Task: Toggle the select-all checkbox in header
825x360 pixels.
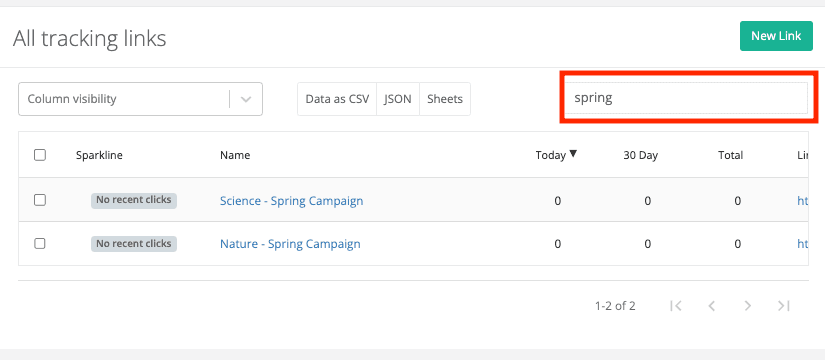Action: coord(40,155)
